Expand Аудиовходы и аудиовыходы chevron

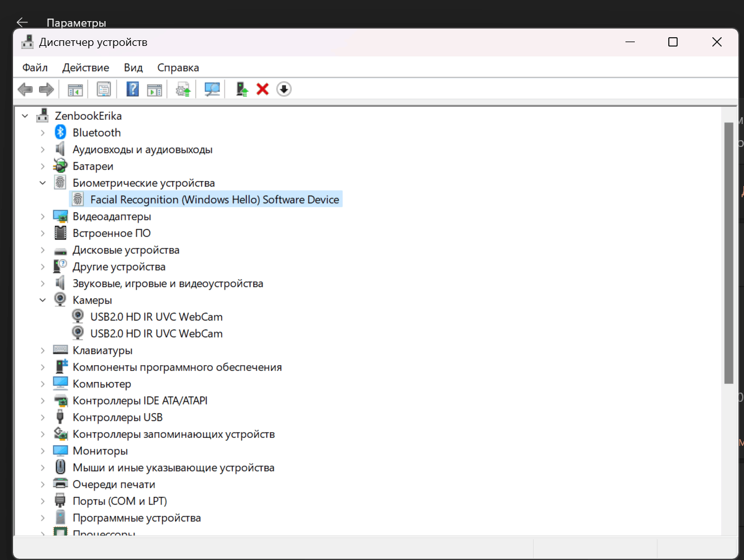coord(43,149)
